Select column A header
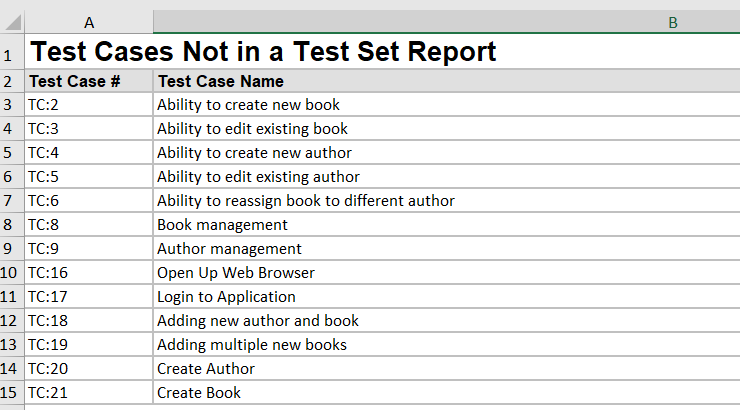740x410 pixels. point(89,22)
